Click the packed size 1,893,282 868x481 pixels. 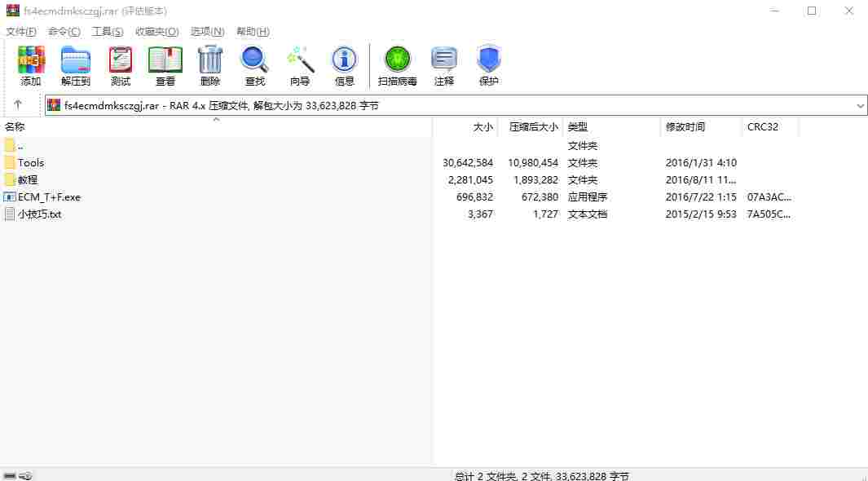click(535, 180)
